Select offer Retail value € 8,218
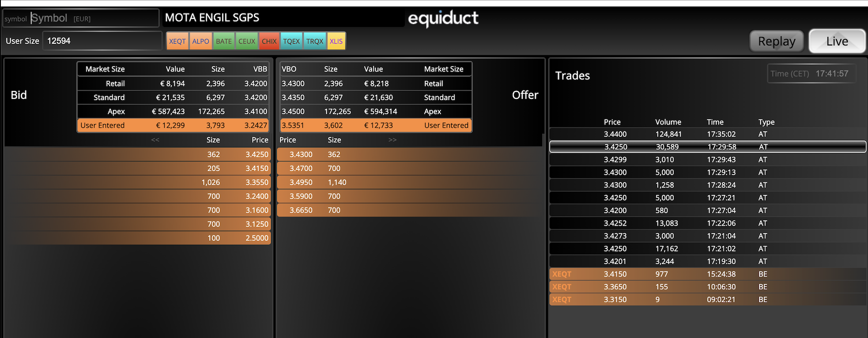The height and width of the screenshot is (338, 868). 377,83
